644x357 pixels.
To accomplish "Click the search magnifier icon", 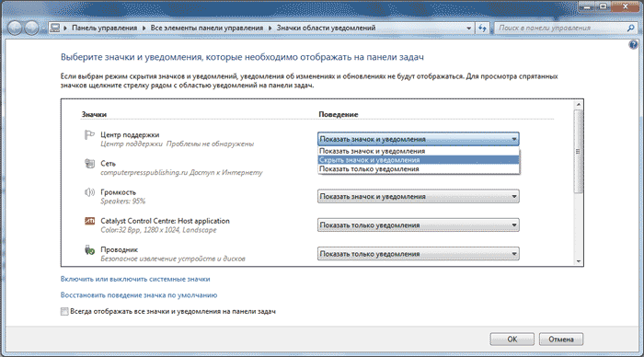I will [x=630, y=28].
